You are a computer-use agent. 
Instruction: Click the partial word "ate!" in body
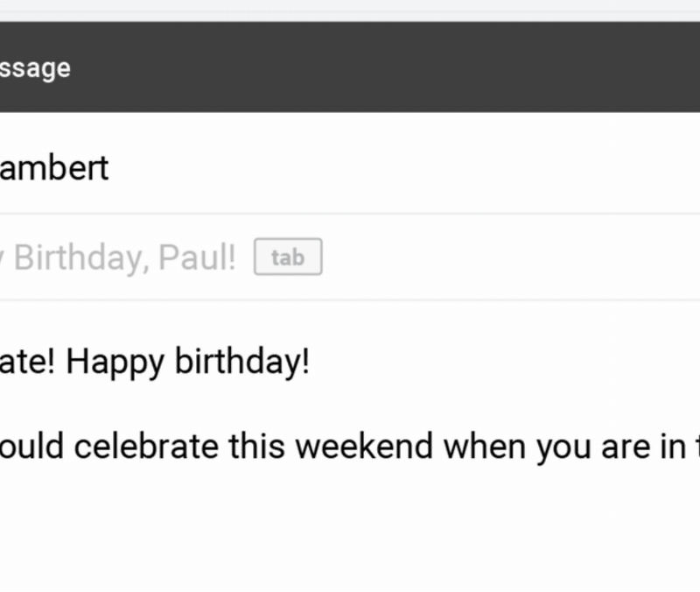point(28,362)
